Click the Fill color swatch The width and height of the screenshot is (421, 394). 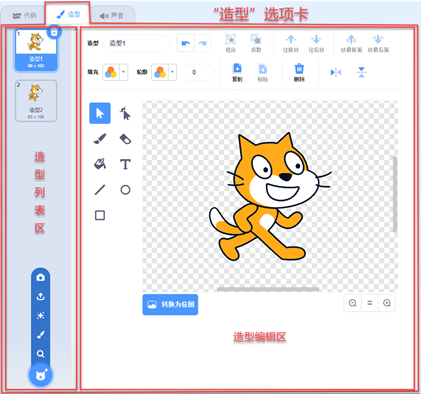click(111, 72)
